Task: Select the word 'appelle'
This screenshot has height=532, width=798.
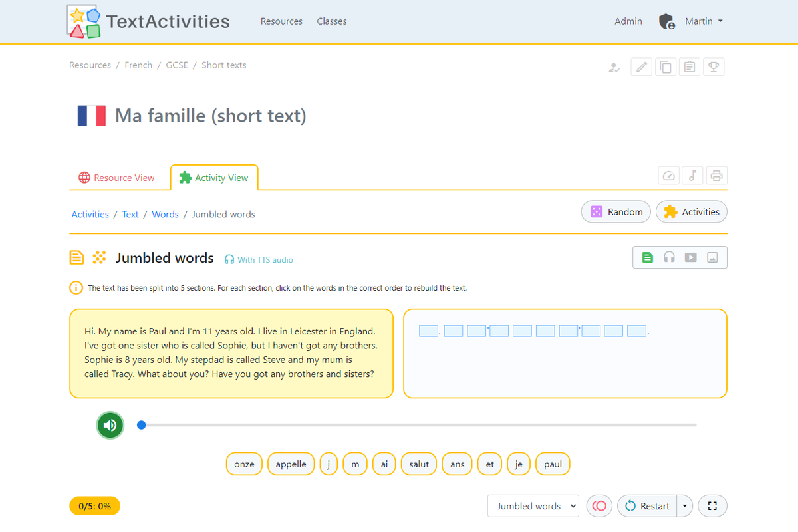Action: [291, 464]
